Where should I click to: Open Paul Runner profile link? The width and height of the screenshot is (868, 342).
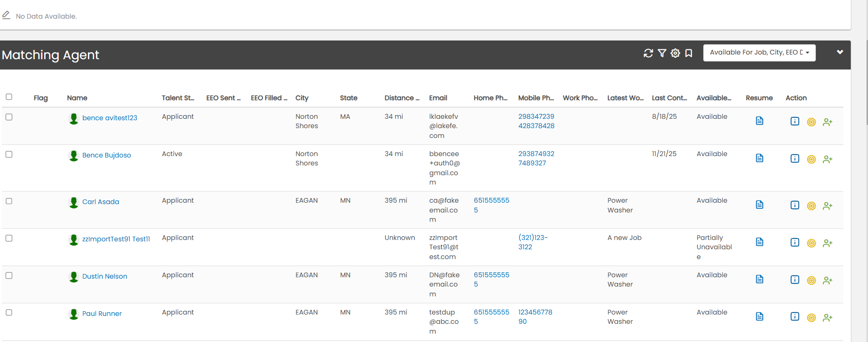pyautogui.click(x=102, y=314)
